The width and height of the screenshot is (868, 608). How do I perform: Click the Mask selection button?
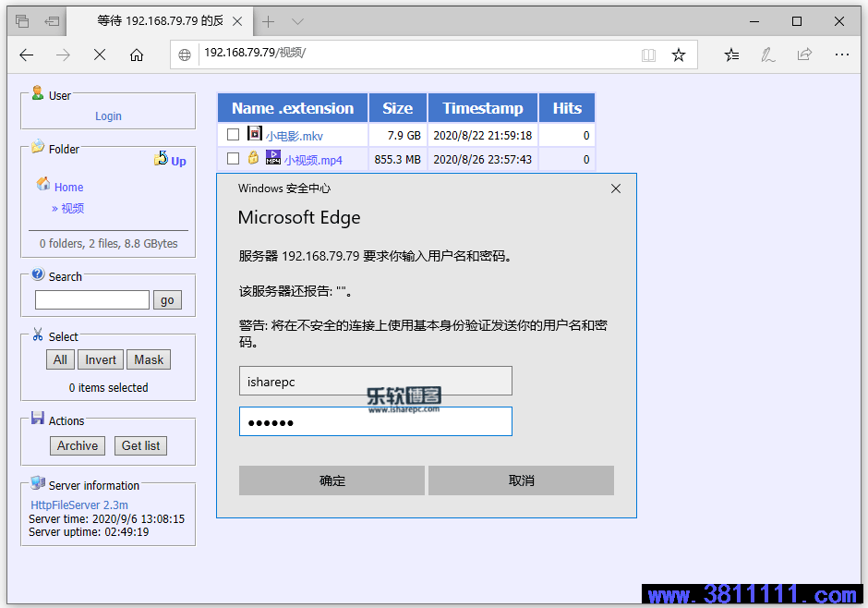click(x=149, y=360)
